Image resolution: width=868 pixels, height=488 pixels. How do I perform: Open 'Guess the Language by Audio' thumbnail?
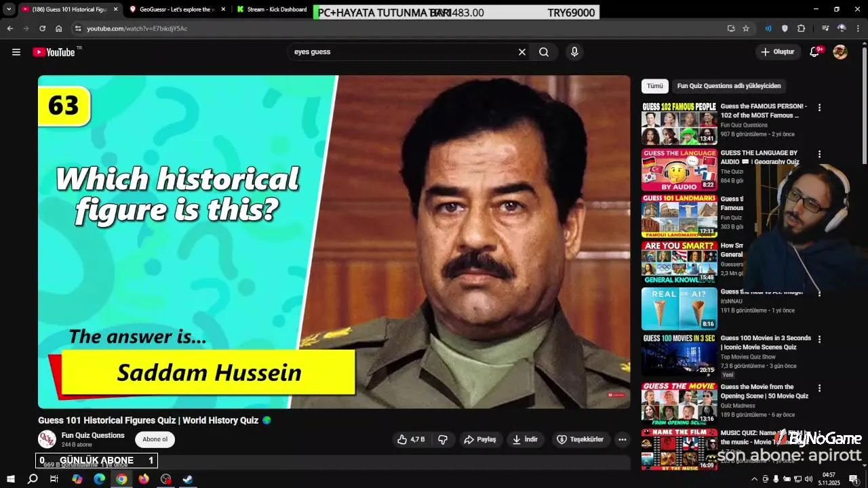(x=679, y=169)
